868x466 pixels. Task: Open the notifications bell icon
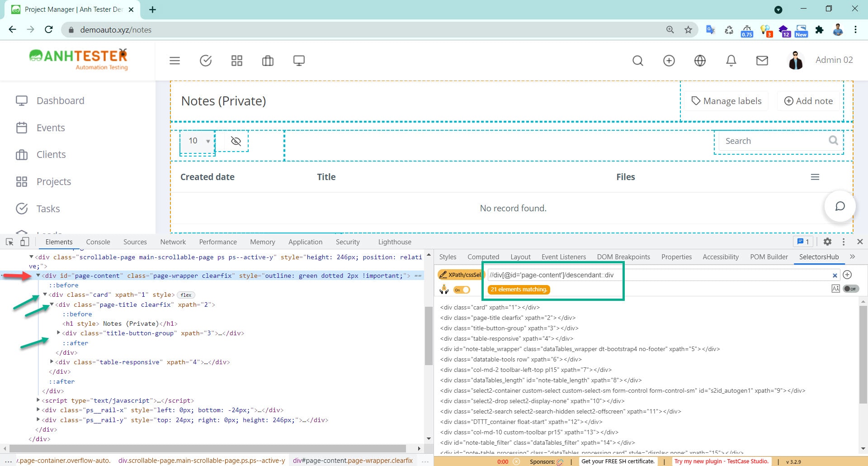click(731, 61)
